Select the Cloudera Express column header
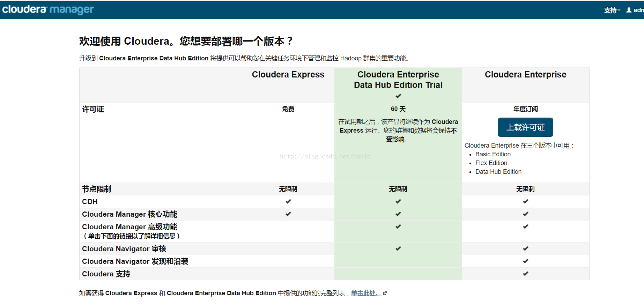This screenshot has width=644, height=305. coord(288,75)
